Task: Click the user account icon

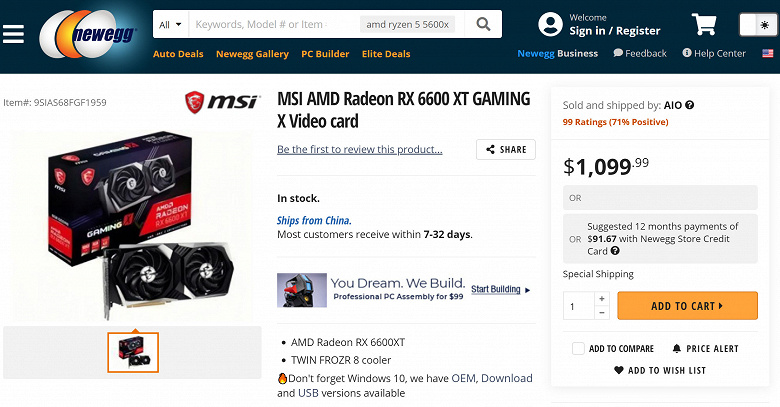Action: (x=549, y=25)
